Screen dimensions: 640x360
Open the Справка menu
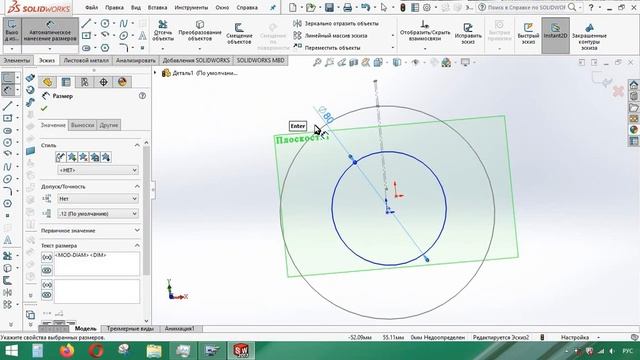[x=247, y=7]
